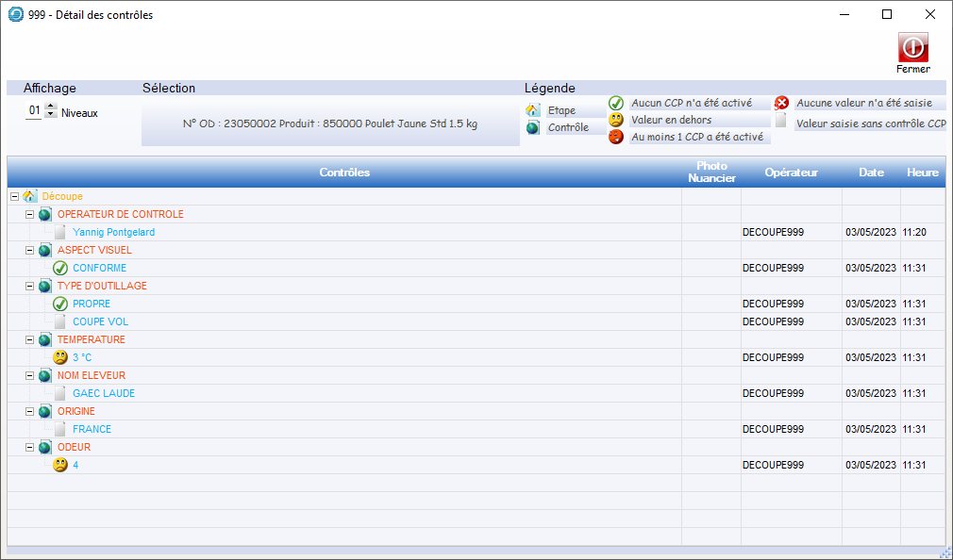This screenshot has height=560, width=953.
Task: Click the Niveaux number input field
Action: tap(34, 111)
